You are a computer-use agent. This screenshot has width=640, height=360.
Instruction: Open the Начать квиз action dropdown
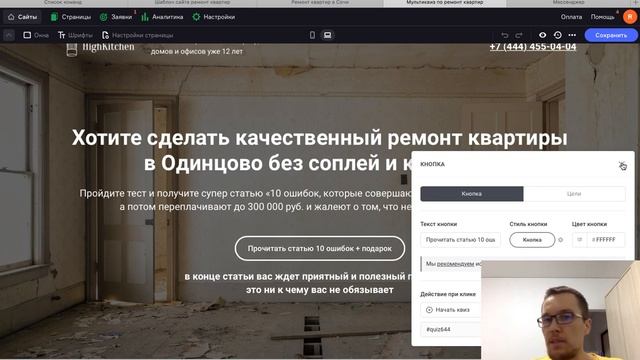pyautogui.click(x=451, y=310)
